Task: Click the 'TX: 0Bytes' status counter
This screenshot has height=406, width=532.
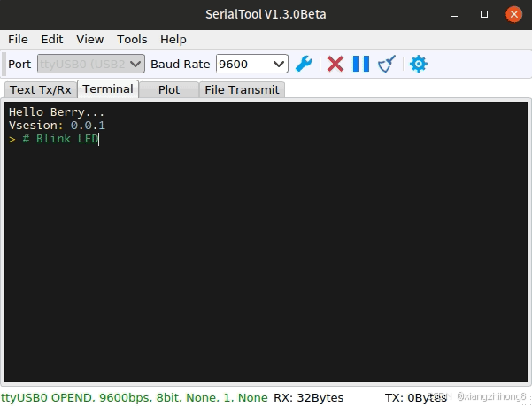Action: [416, 397]
